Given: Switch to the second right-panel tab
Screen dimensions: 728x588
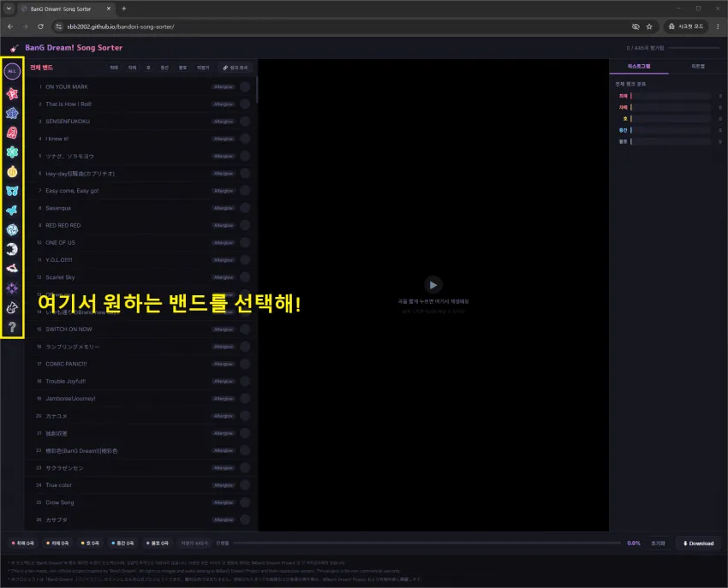Looking at the screenshot, I should coord(698,67).
